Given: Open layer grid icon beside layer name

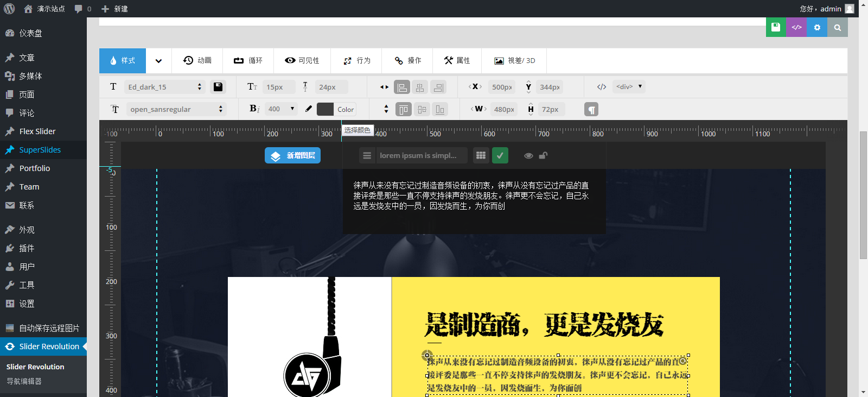Looking at the screenshot, I should 481,155.
